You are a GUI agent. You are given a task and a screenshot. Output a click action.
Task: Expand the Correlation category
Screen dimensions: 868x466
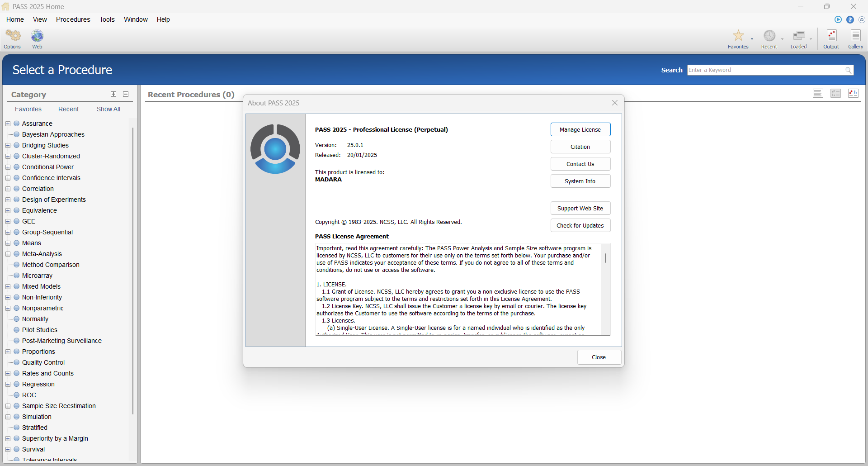(x=8, y=189)
